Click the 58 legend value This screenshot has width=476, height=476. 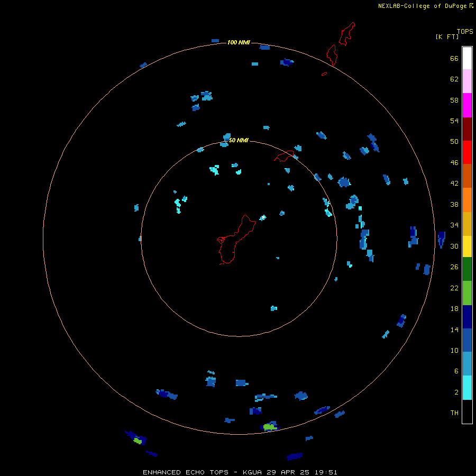(454, 100)
